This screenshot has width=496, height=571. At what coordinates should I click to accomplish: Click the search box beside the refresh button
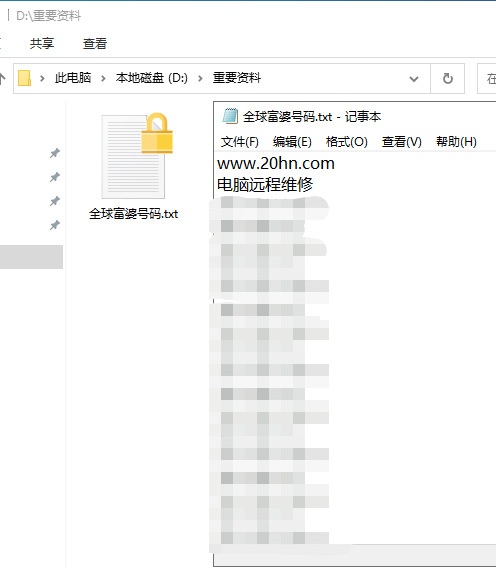coord(487,78)
